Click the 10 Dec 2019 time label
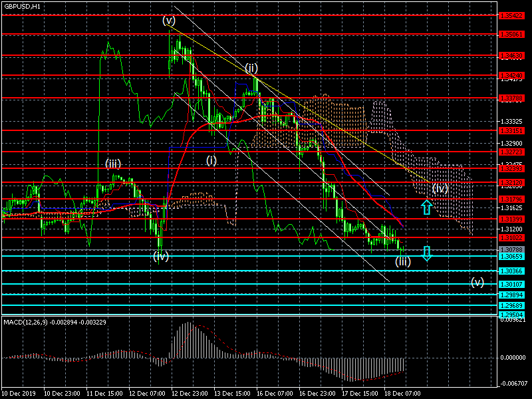Image resolution: width=532 pixels, height=399 pixels. point(20,393)
